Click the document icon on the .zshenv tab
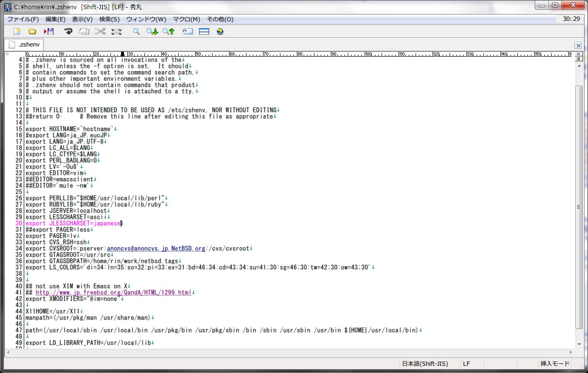The image size is (588, 373). pos(12,45)
